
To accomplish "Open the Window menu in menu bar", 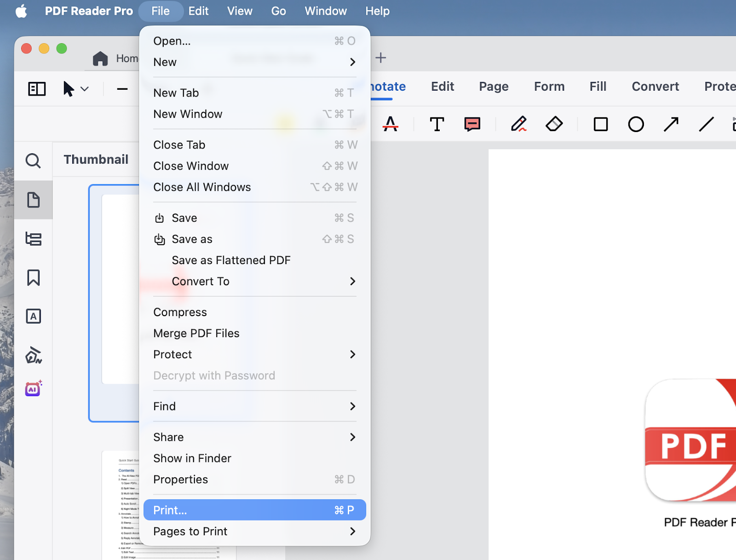I will pos(325,11).
